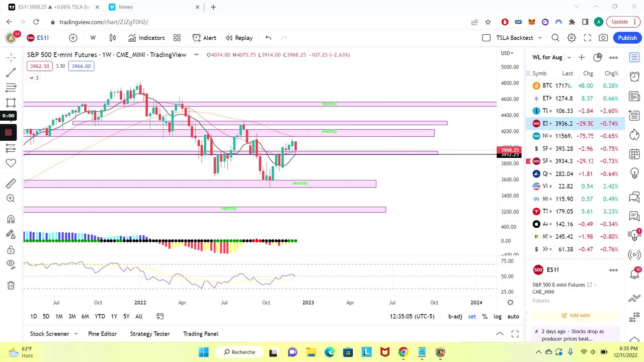Add symbol to watchlist
The width and height of the screenshot is (644, 362).
[x=582, y=57]
